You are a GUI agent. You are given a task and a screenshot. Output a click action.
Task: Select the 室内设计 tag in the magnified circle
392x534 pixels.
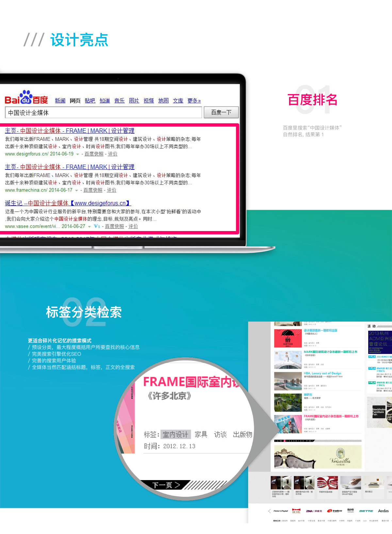coord(175,435)
